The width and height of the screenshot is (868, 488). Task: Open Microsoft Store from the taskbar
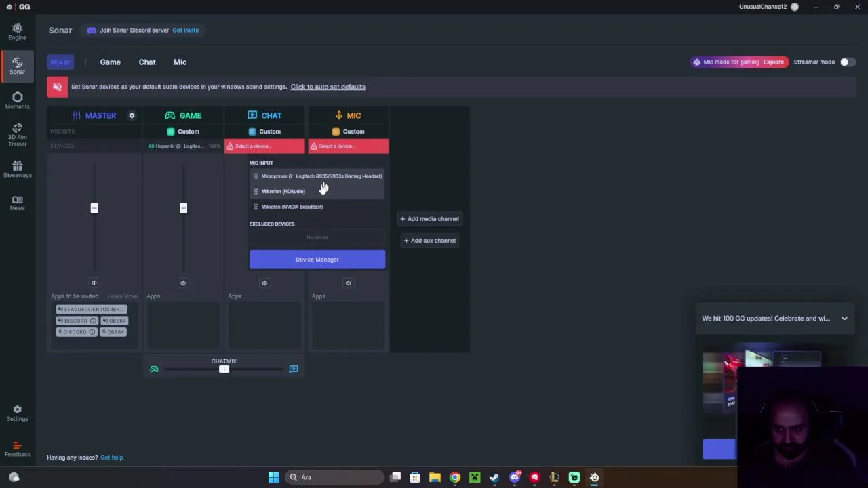(415, 477)
